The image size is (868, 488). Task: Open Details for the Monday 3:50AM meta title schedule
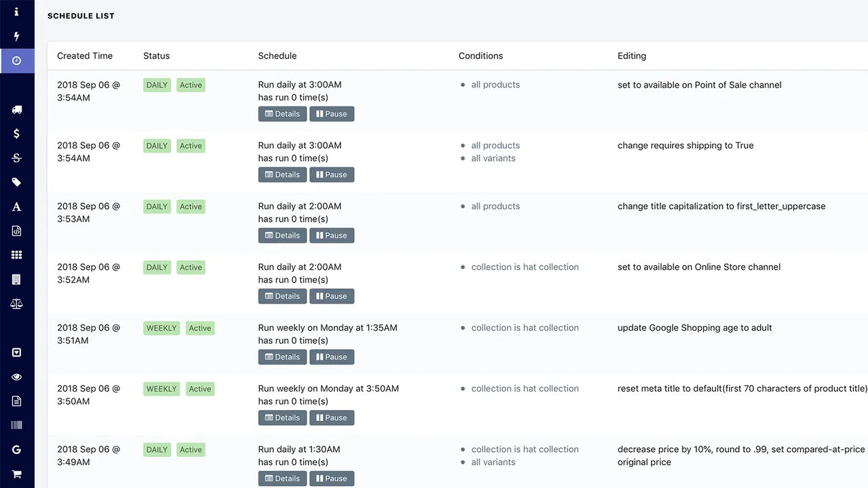282,418
